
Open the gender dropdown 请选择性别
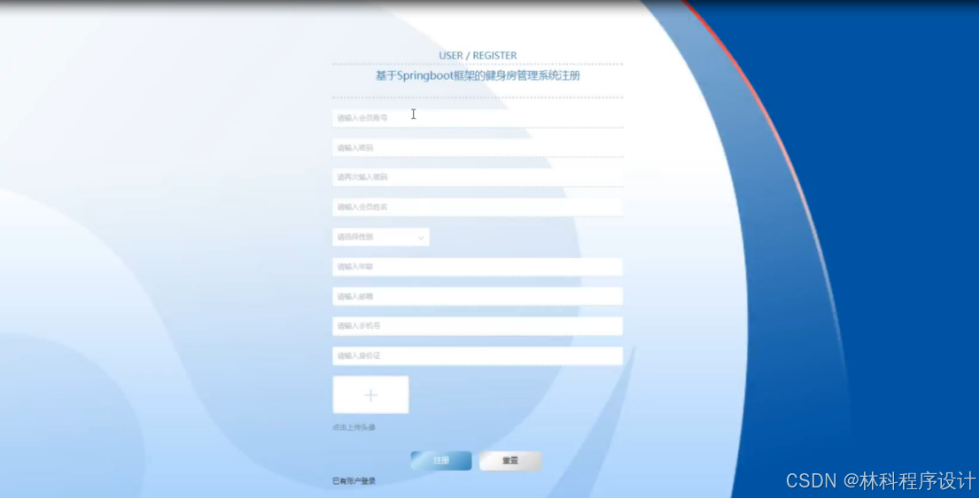381,237
